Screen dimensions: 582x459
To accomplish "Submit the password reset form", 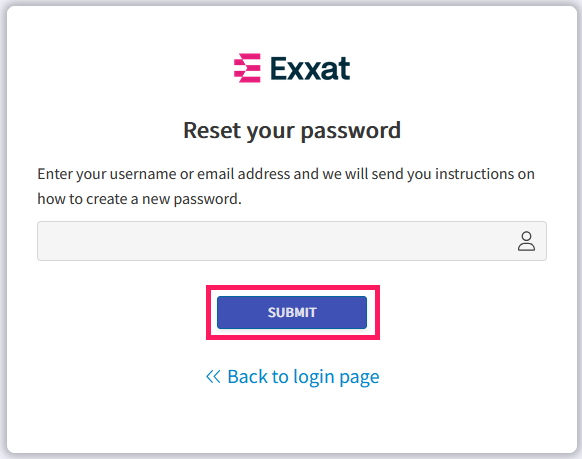I will (x=292, y=312).
